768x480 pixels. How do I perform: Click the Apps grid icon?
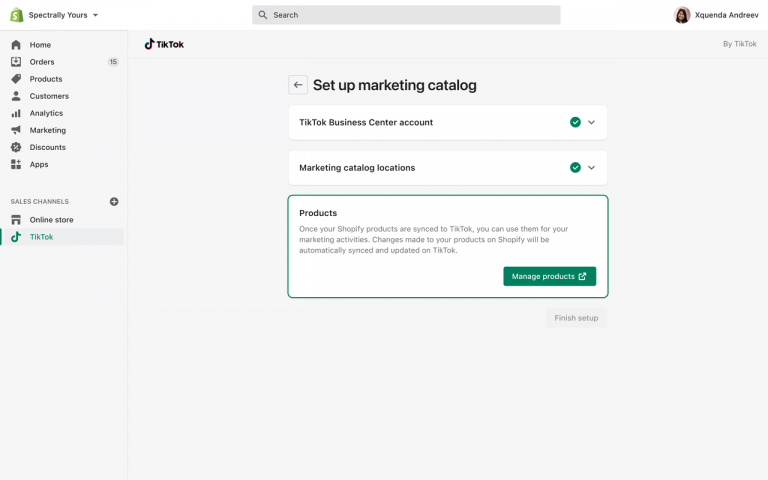click(16, 165)
